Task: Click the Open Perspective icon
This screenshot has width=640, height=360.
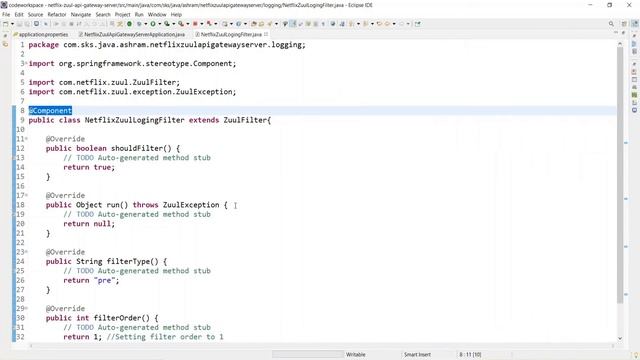Action: [624, 24]
